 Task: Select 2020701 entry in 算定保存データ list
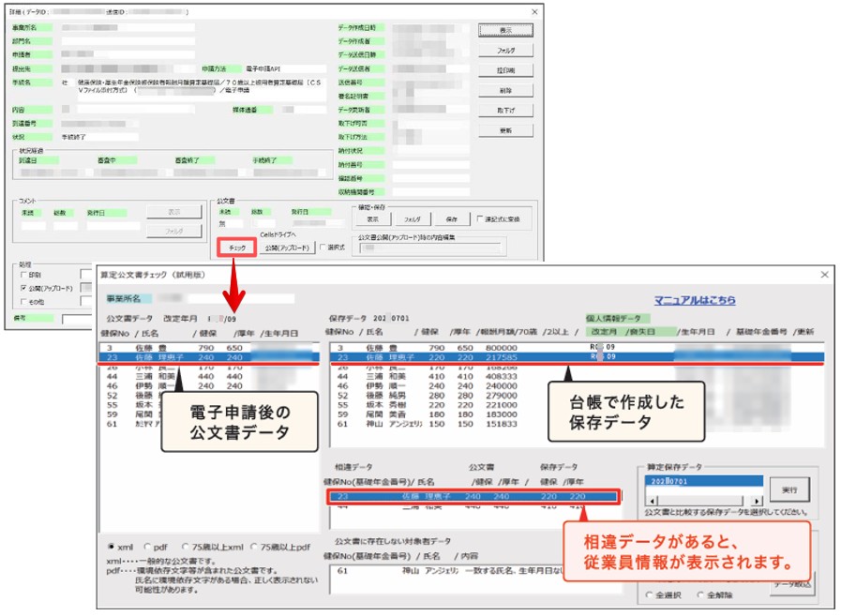click(x=704, y=481)
